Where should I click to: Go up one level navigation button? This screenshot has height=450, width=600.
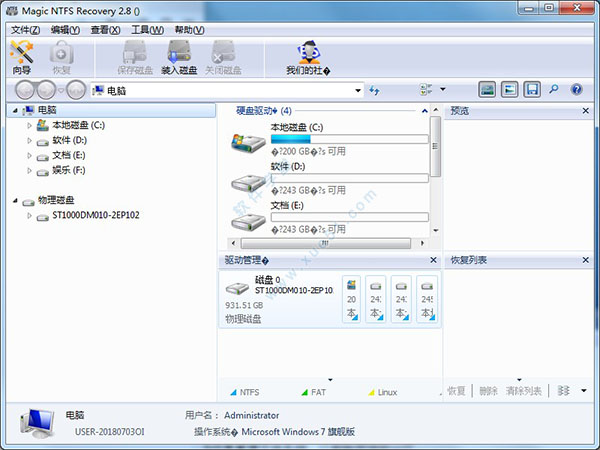tap(76, 90)
